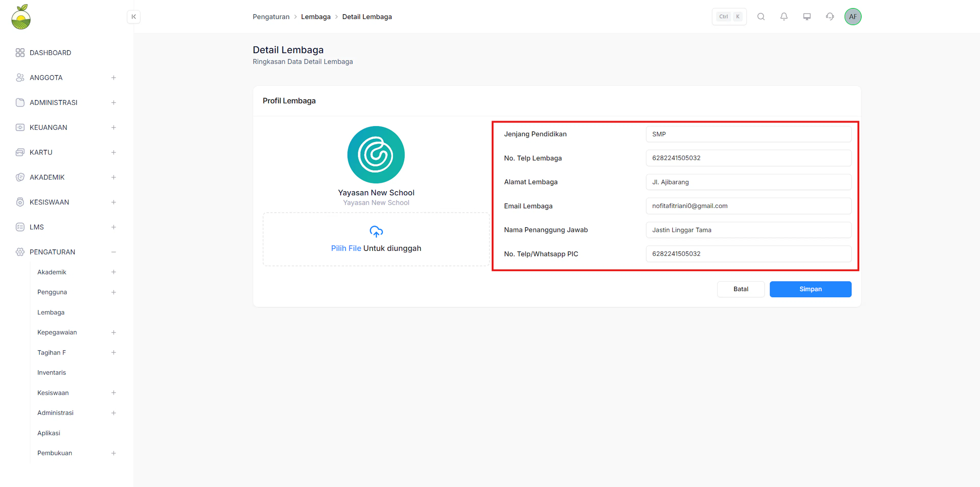The width and height of the screenshot is (980, 487).
Task: Click the Jenjang Pendidikan field with SMP
Action: point(748,134)
